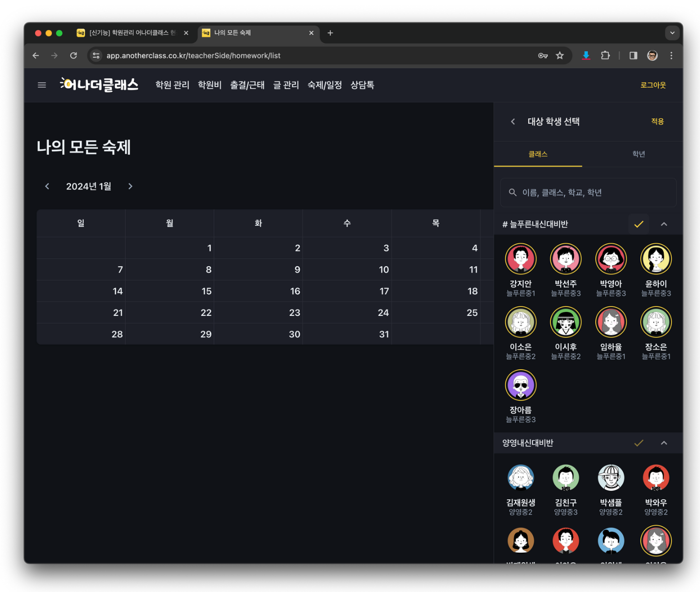The width and height of the screenshot is (700, 592).
Task: Toggle select-all check for 늘푸른내신대비반
Action: [639, 224]
